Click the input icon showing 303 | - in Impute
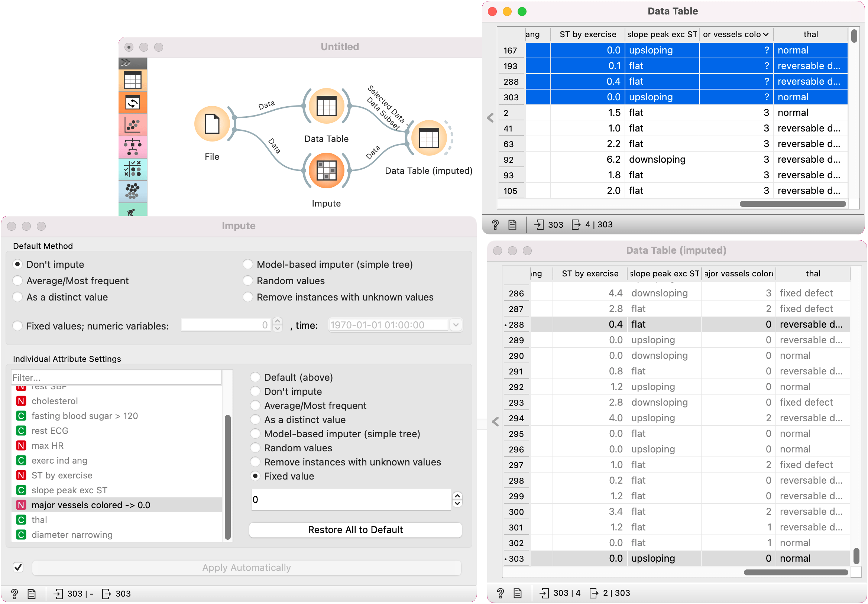 point(58,594)
